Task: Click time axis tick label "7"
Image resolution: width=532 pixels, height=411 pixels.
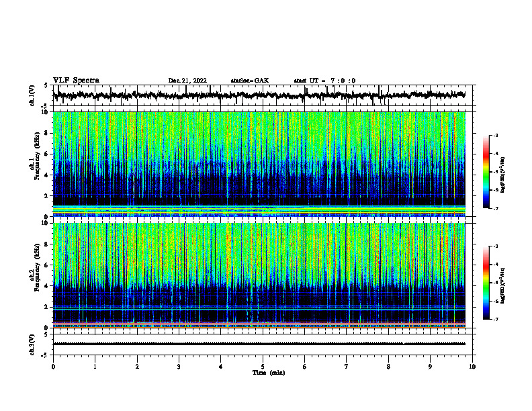Action: pos(347,367)
